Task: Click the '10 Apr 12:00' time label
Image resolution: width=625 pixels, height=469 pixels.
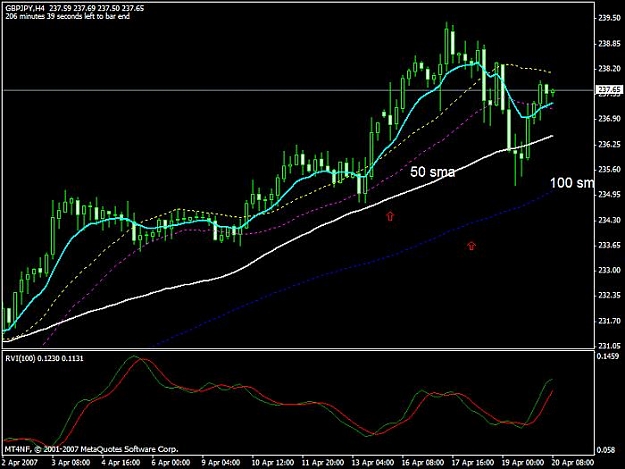Action: pyautogui.click(x=273, y=463)
